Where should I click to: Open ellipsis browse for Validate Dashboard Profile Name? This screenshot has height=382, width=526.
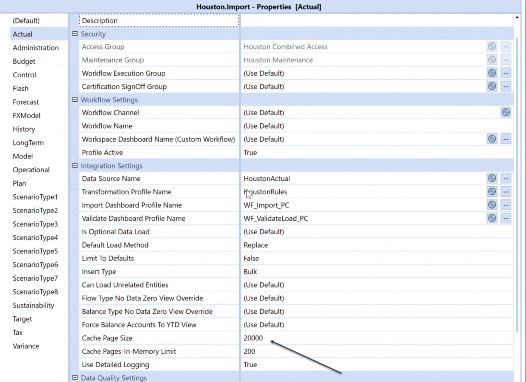506,218
